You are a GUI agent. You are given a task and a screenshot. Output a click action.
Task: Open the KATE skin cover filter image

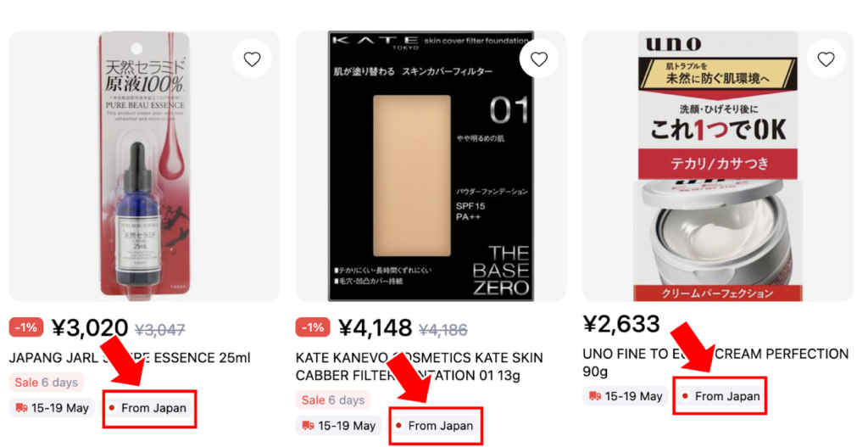431,165
